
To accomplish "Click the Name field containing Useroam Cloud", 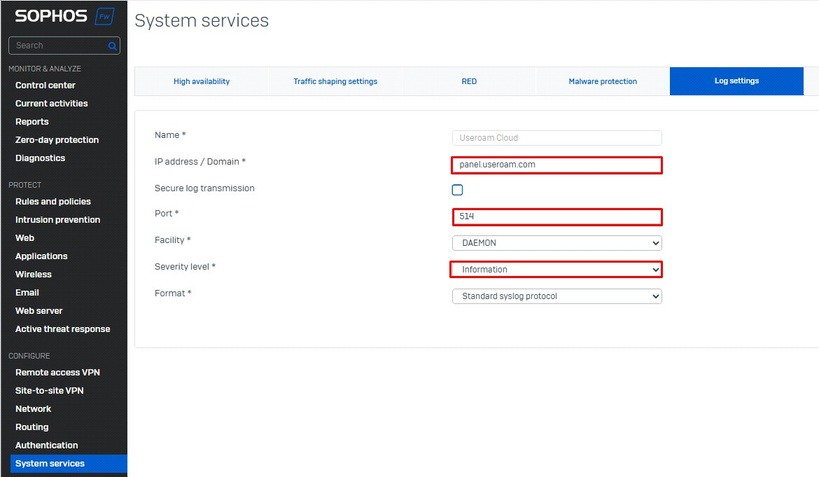I will coord(557,138).
